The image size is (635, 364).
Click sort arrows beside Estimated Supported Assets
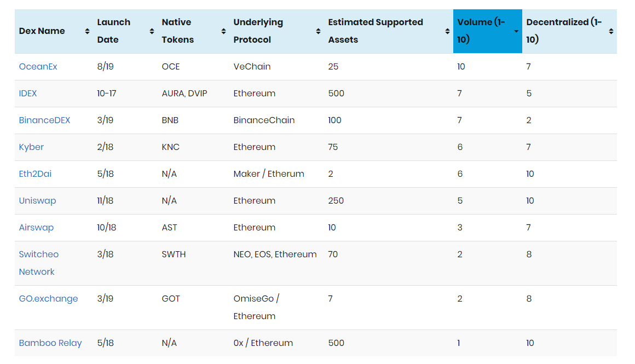click(447, 31)
